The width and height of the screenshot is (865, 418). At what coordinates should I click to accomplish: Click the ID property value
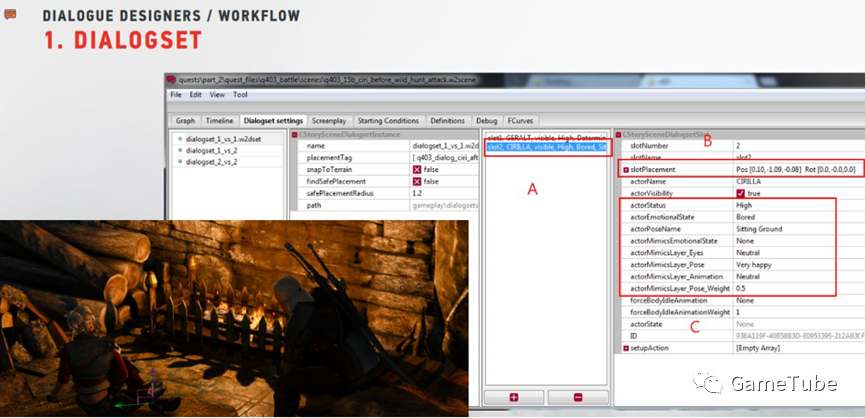[799, 336]
